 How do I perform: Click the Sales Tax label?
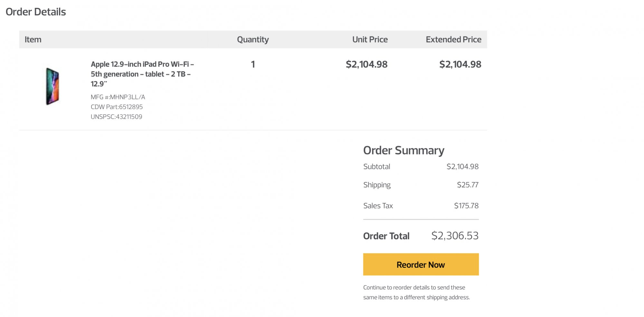pos(378,206)
